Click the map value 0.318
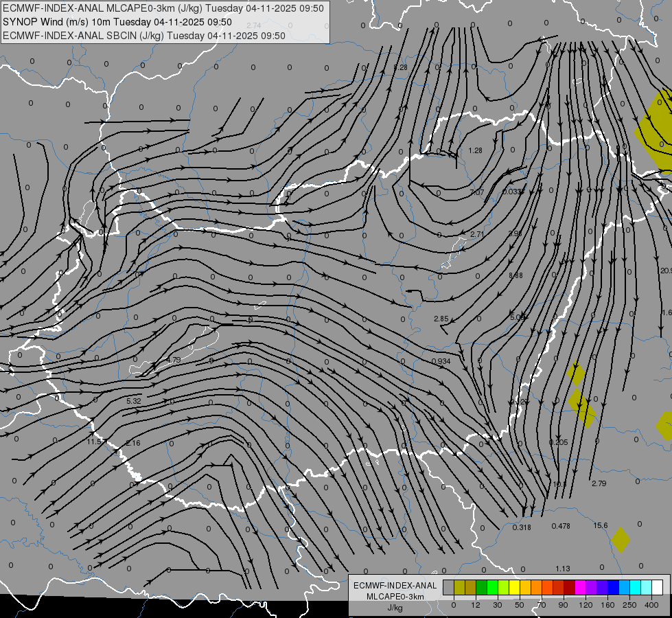This screenshot has height=618, width=672. [522, 527]
